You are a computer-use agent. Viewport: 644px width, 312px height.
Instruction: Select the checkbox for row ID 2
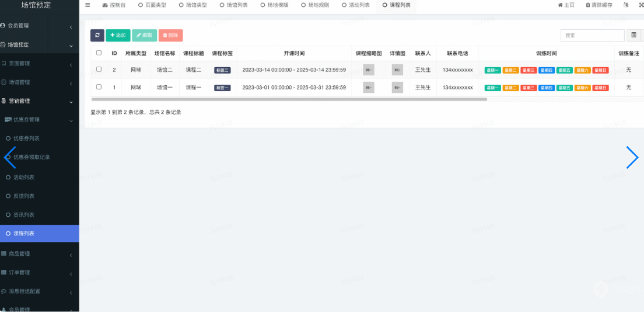pos(99,70)
